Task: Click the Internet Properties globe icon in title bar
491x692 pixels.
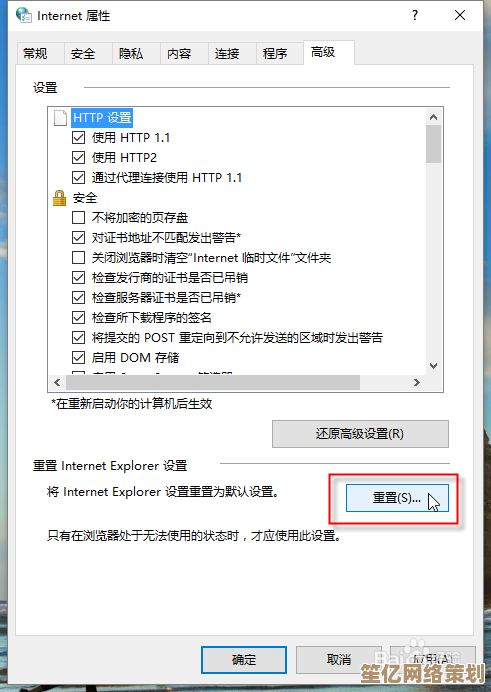Action: coord(23,15)
